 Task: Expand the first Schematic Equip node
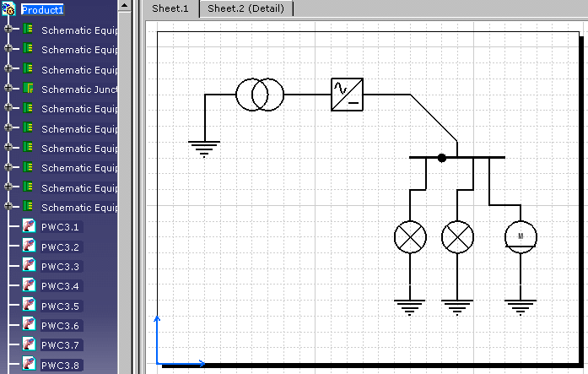pos(8,29)
